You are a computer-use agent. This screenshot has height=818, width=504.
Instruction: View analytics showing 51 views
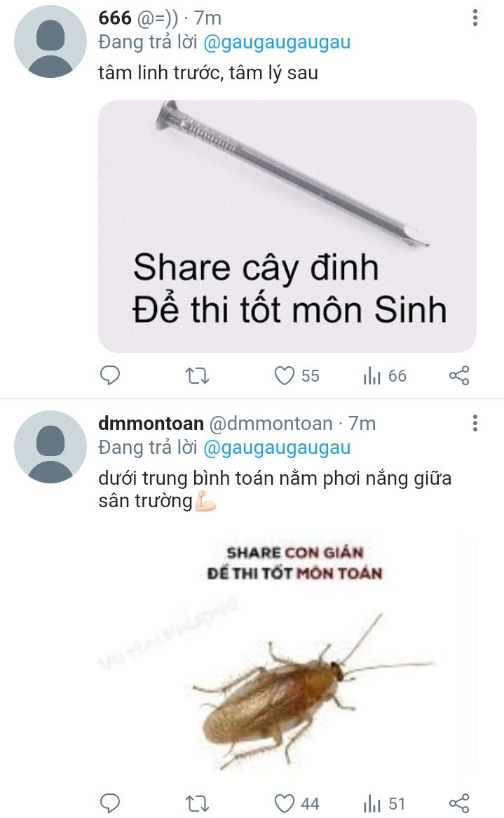tap(384, 803)
